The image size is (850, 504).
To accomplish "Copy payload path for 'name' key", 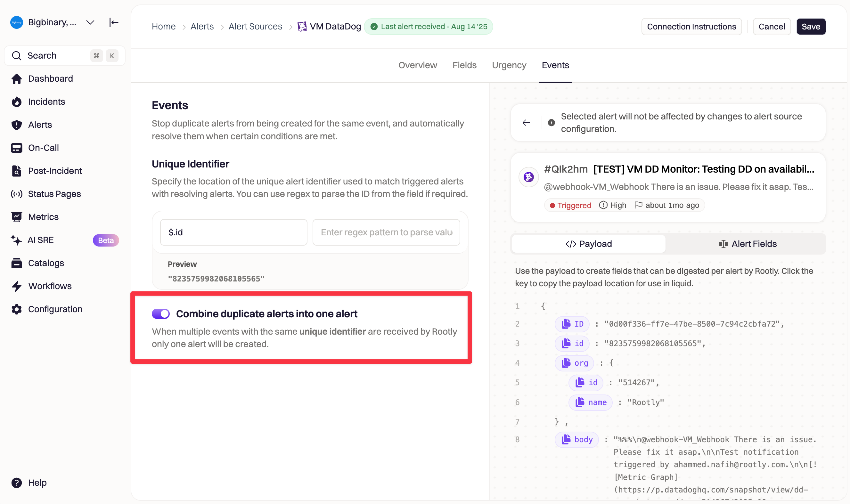I will pyautogui.click(x=590, y=402).
